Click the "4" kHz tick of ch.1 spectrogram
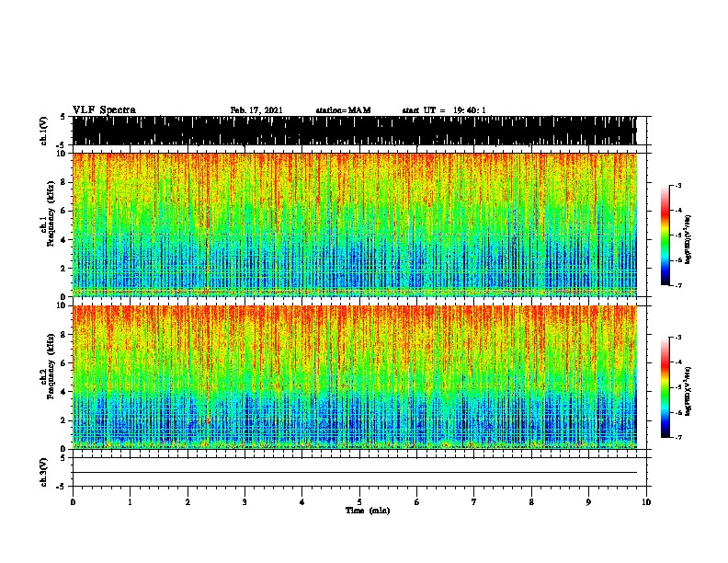728x563 pixels. pyautogui.click(x=64, y=240)
